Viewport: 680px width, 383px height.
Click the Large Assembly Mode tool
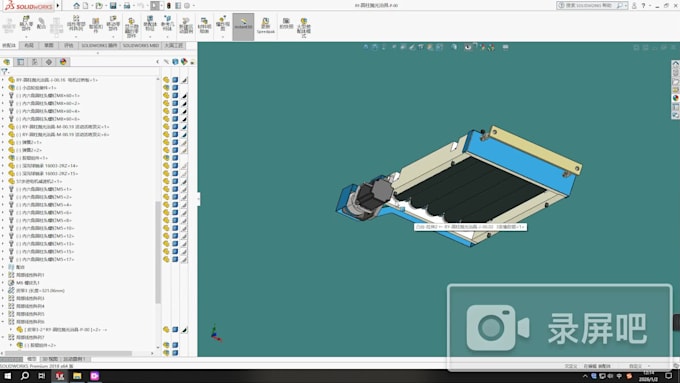pyautogui.click(x=304, y=28)
